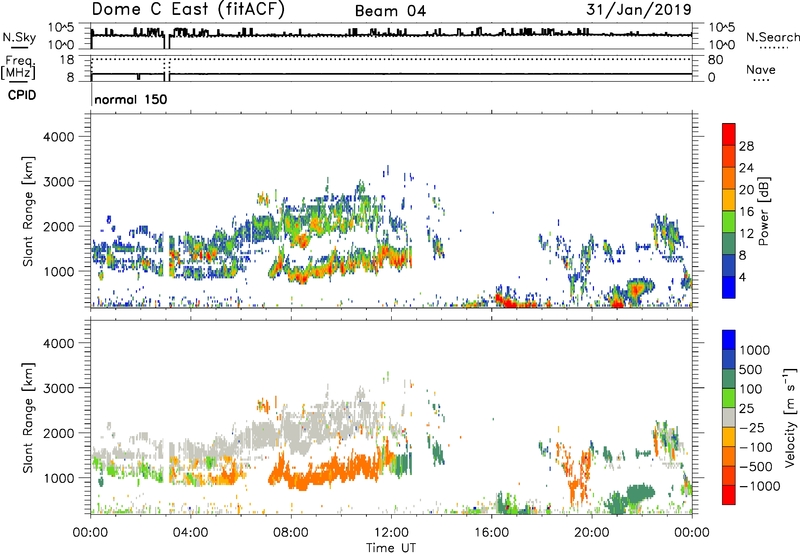Click the '08:00' time tick label
The height and width of the screenshot is (554, 800).
pos(291,533)
